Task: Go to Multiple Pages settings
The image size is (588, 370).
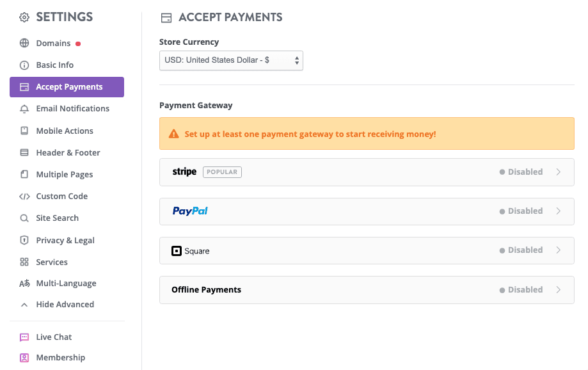Action: coord(64,175)
